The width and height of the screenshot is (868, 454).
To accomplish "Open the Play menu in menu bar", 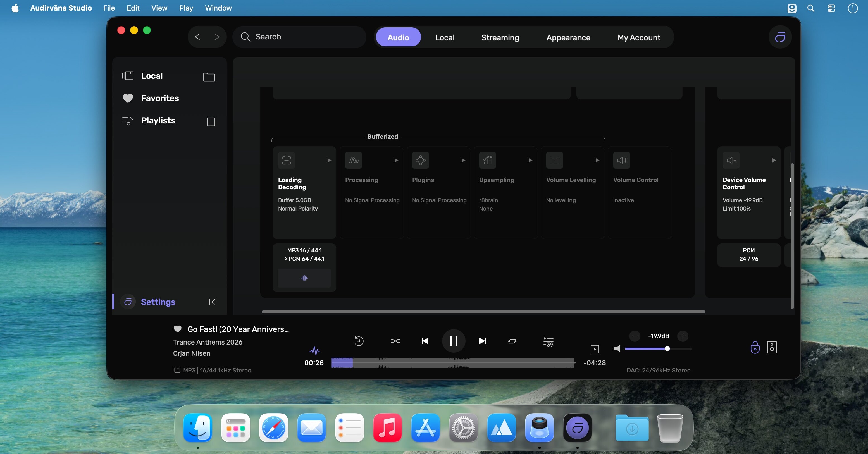I will coord(186,8).
